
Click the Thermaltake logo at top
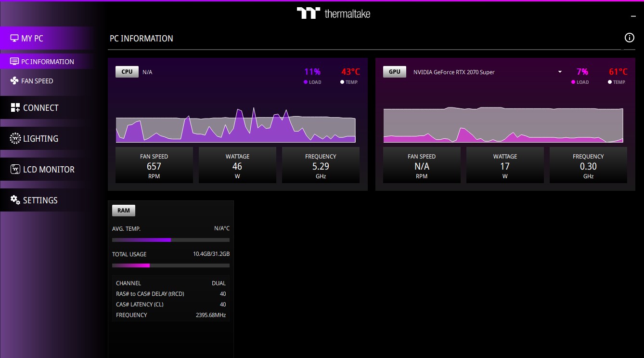click(333, 13)
